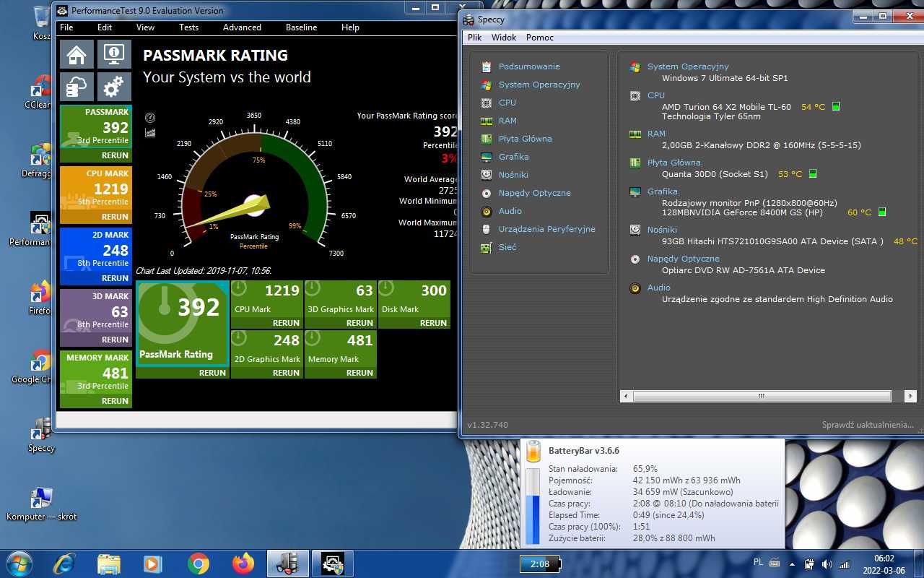
Task: Click the Podsumowanie icon in Speccy sidebar
Action: click(487, 66)
